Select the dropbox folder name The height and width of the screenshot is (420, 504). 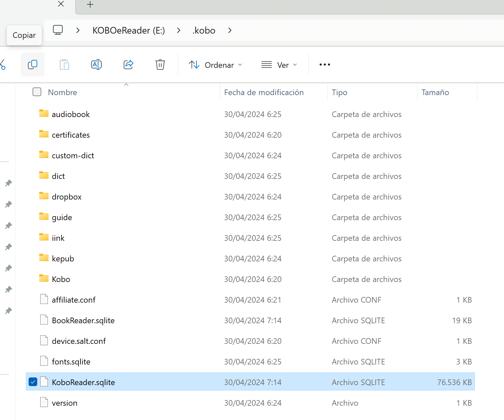[67, 197]
